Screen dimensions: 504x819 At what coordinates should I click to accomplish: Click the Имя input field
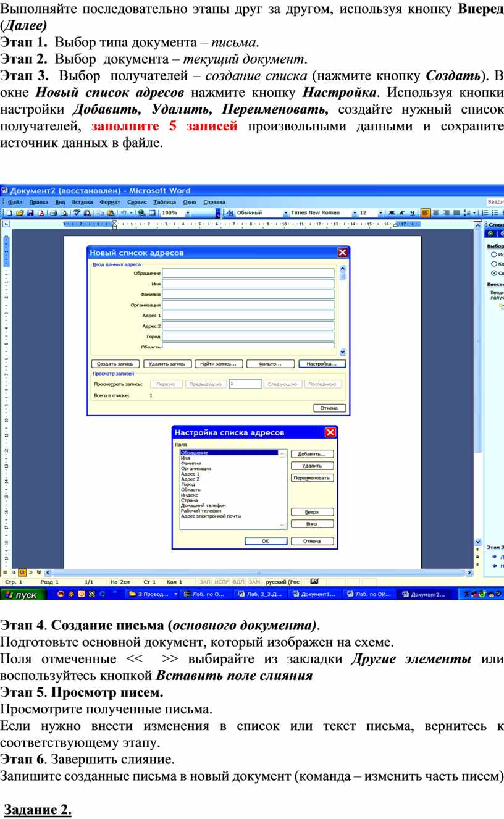click(x=248, y=283)
